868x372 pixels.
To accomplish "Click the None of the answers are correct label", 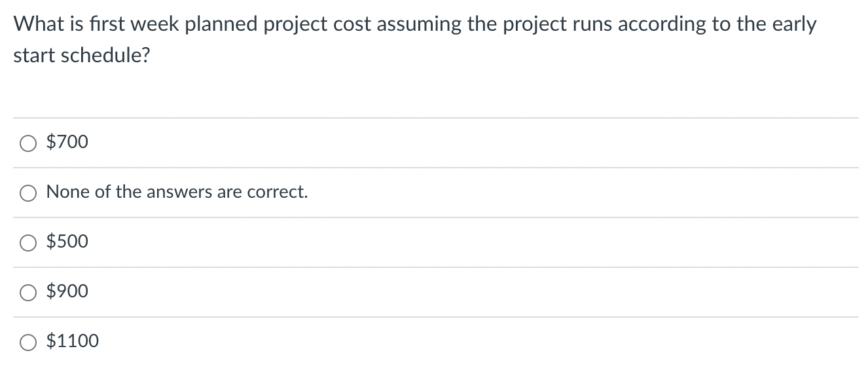I will 177,192.
